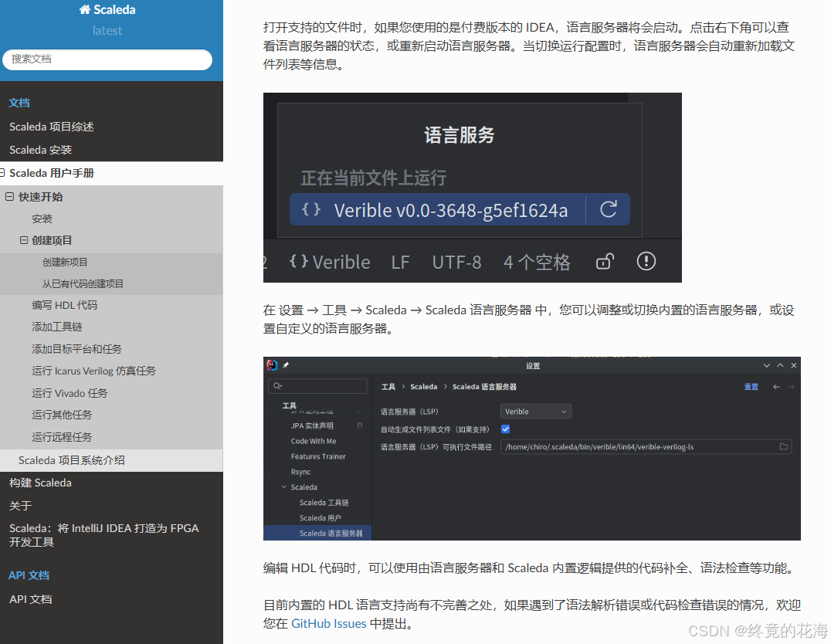Screen dimensions: 831x644
Task: Open Scaleda 安装 page
Action: [40, 150]
